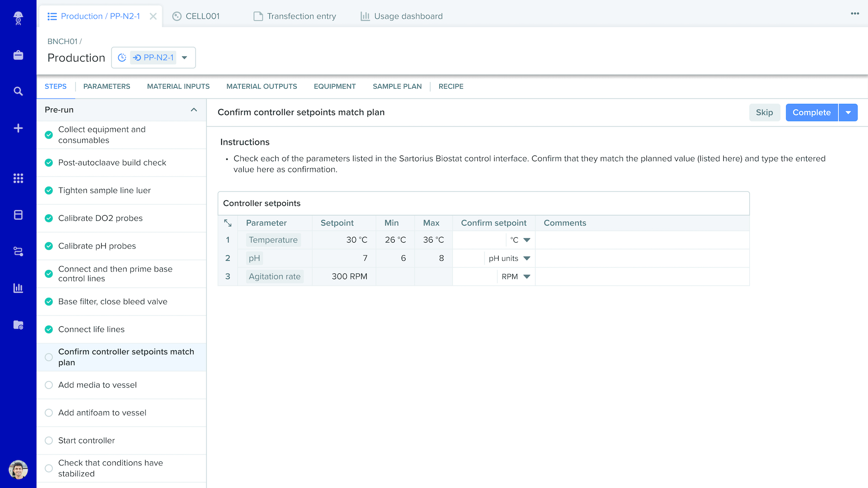Complete the setpoints step

coord(811,113)
